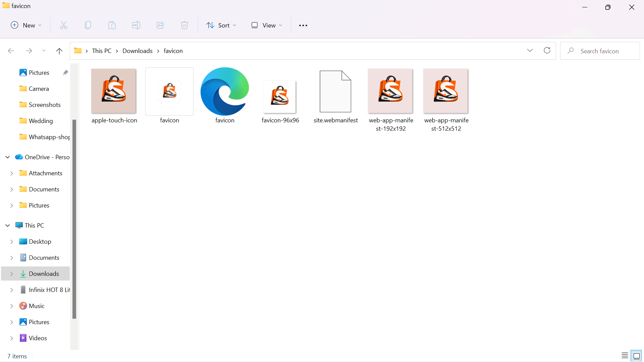Open the See more ellipsis menu
Viewport: 644px width, 362px height.
click(303, 25)
